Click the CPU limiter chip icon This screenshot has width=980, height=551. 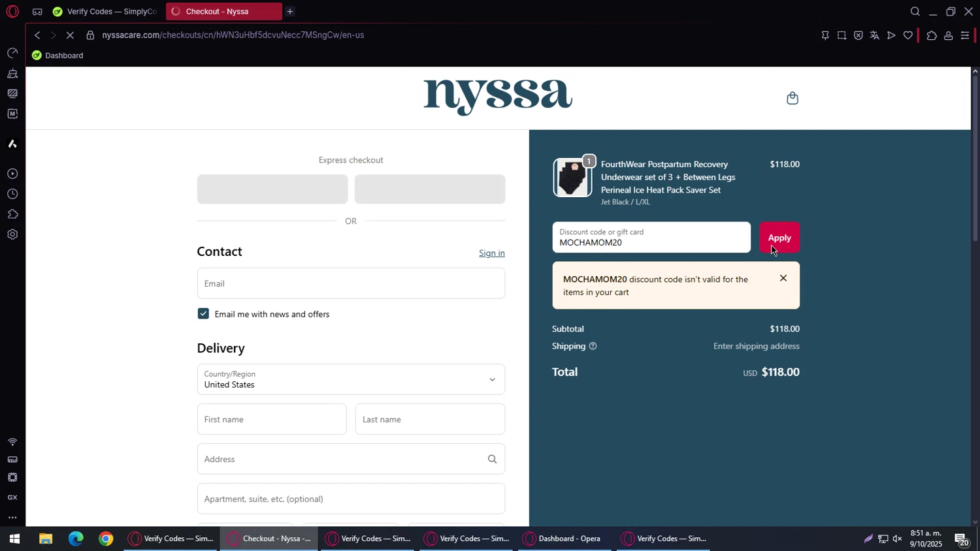(x=12, y=477)
